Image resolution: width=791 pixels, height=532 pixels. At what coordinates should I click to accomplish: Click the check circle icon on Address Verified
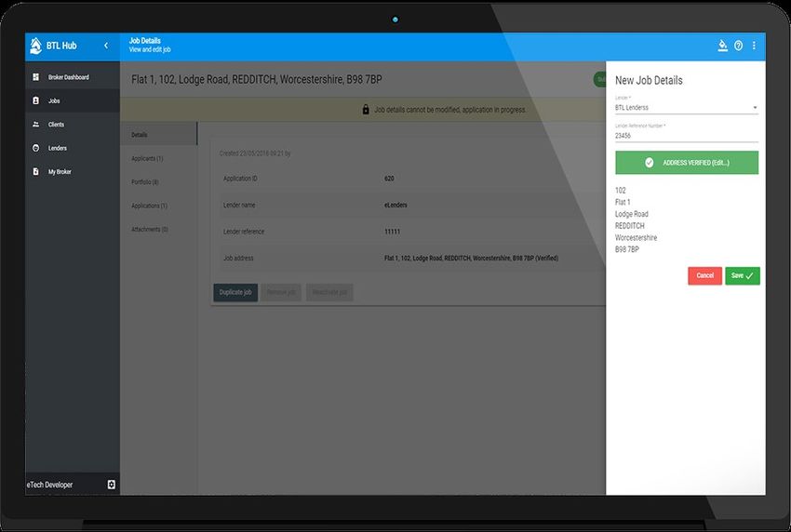(x=650, y=163)
